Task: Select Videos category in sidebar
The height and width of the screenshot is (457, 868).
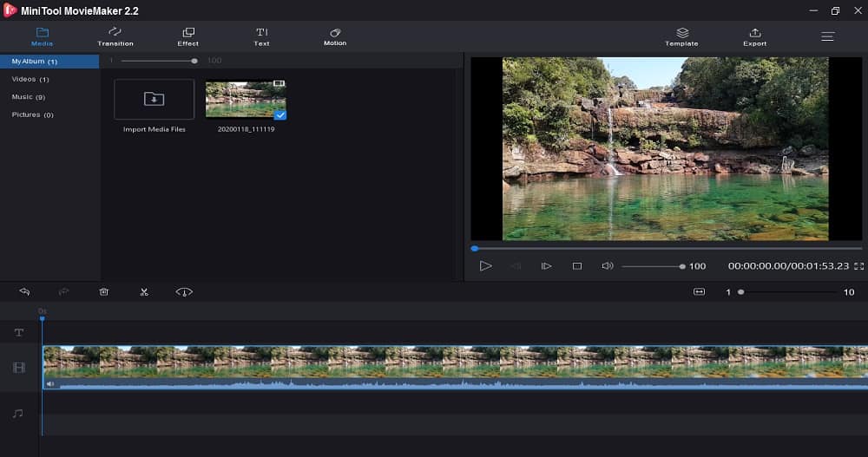Action: click(x=30, y=79)
